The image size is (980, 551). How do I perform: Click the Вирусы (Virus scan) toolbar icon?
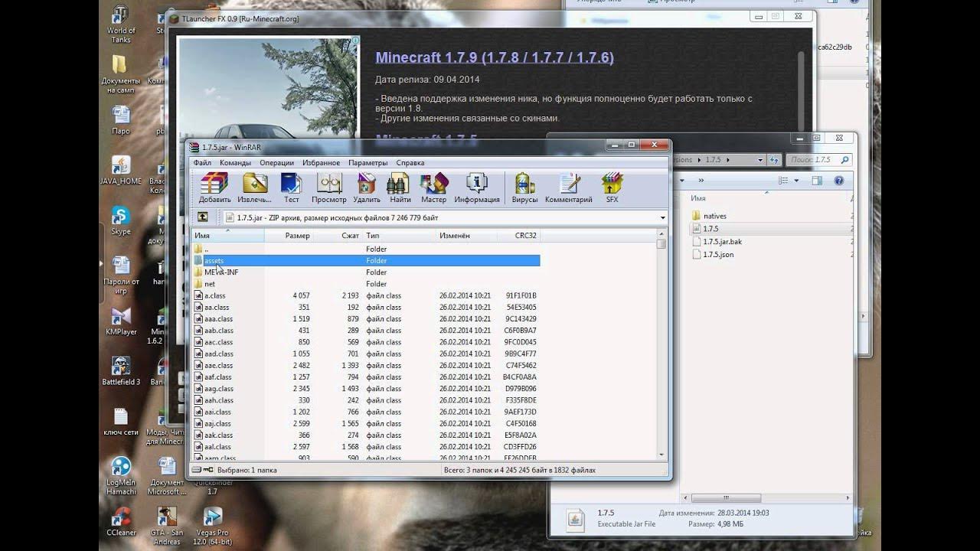click(525, 187)
